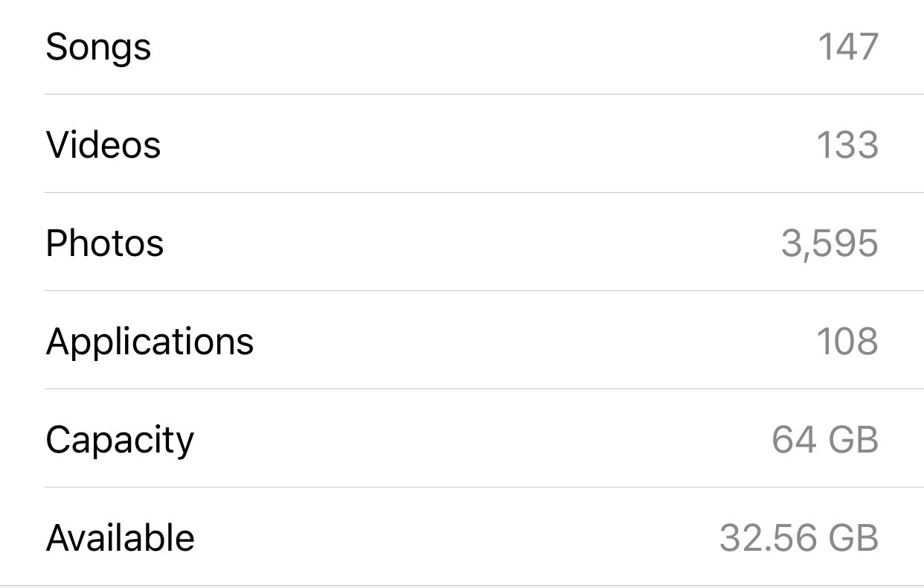Tap the Photos row label
Image resolution: width=924 pixels, height=588 pixels.
(x=105, y=243)
